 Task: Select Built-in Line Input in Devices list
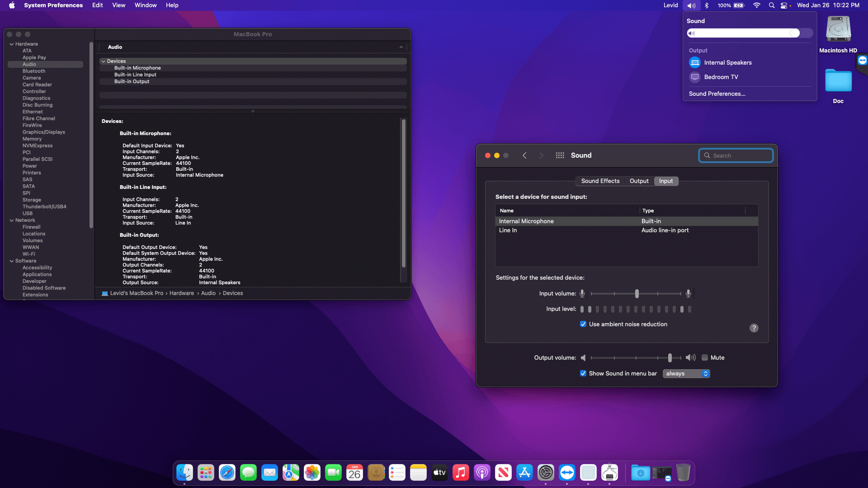pyautogui.click(x=135, y=75)
